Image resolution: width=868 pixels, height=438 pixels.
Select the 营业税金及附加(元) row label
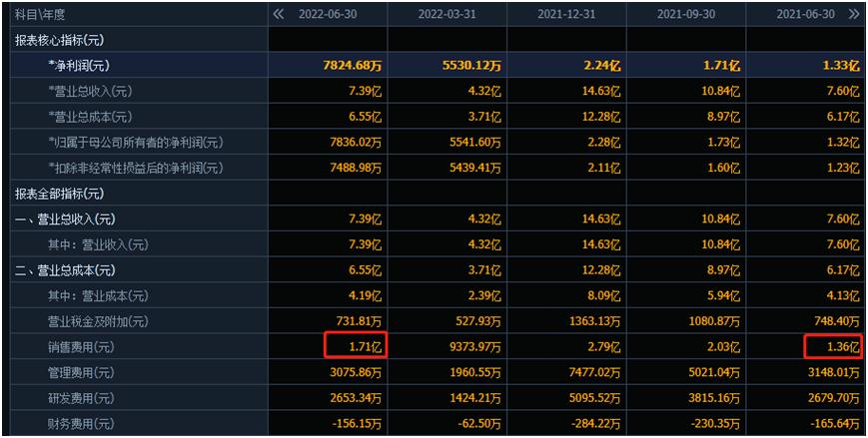point(98,322)
